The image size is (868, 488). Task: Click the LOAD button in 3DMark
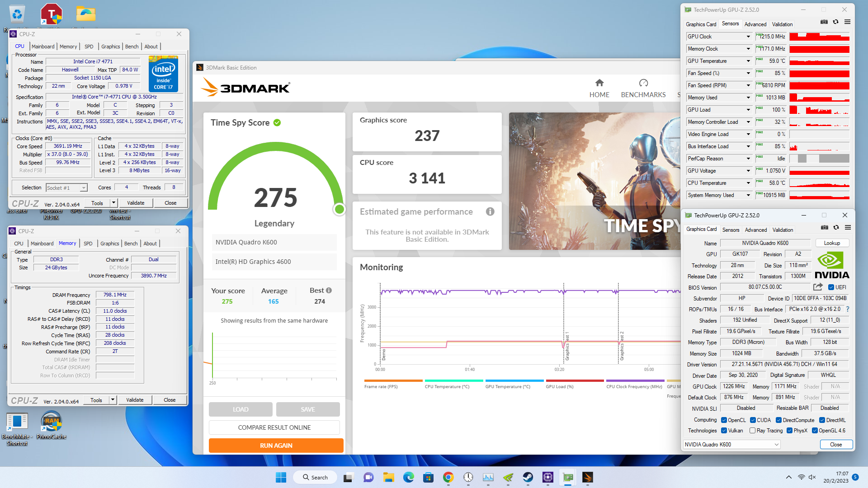point(241,409)
